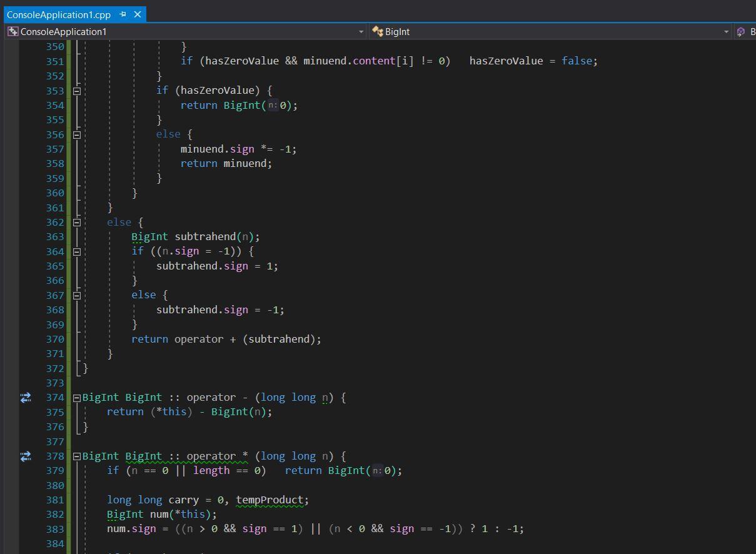Collapse the else block at line 362
The height and width of the screenshot is (554, 756).
point(77,222)
